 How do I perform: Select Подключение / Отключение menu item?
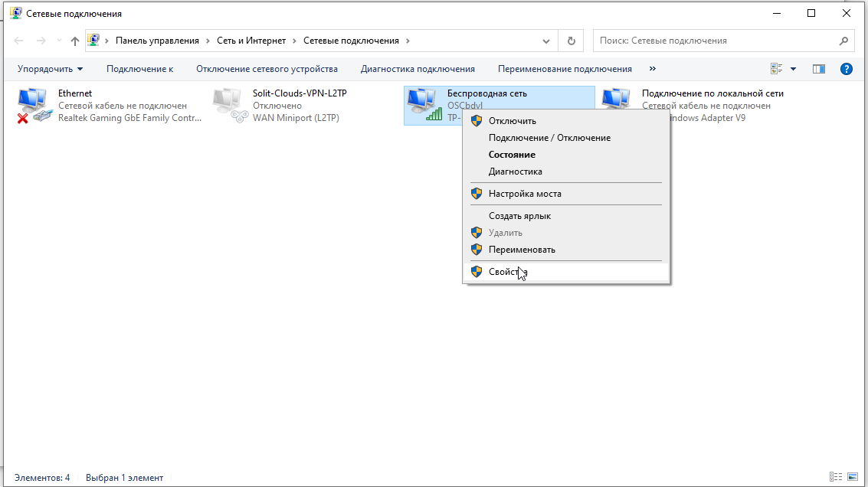point(565,138)
